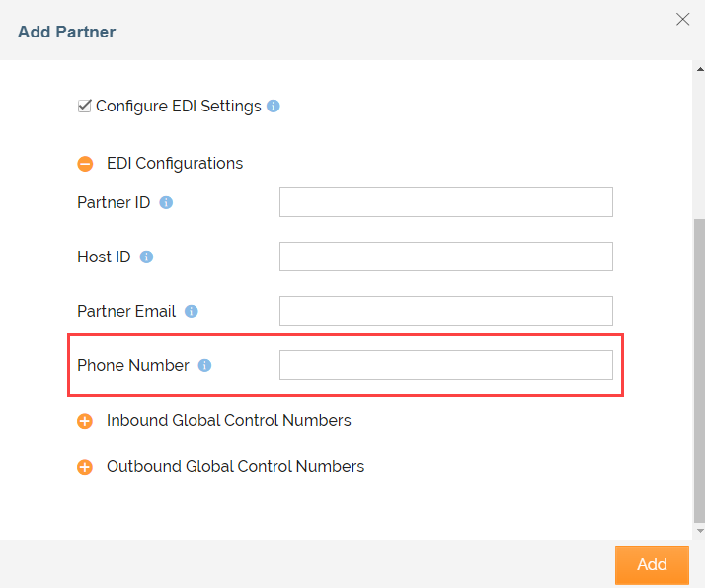Click the Phone Number text box
The height and width of the screenshot is (588, 705).
pyautogui.click(x=445, y=365)
